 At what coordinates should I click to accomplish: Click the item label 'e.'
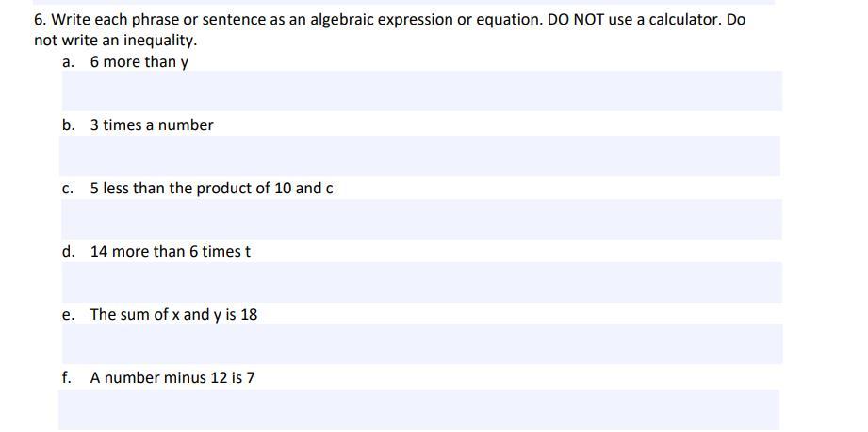tap(68, 315)
